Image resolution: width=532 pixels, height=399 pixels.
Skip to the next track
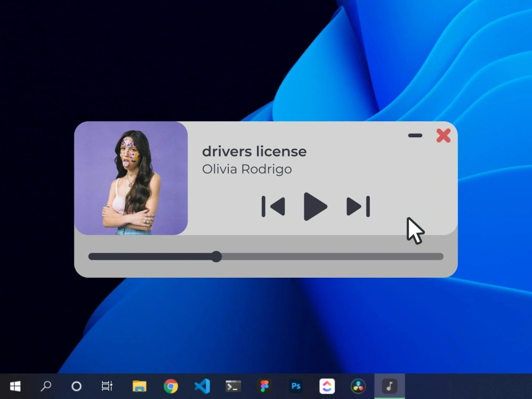click(358, 206)
